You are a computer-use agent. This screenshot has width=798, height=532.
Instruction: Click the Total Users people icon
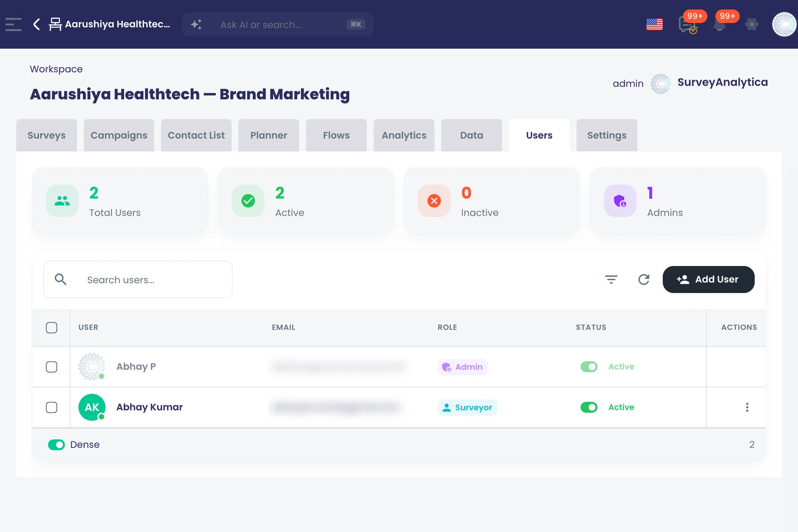click(62, 201)
